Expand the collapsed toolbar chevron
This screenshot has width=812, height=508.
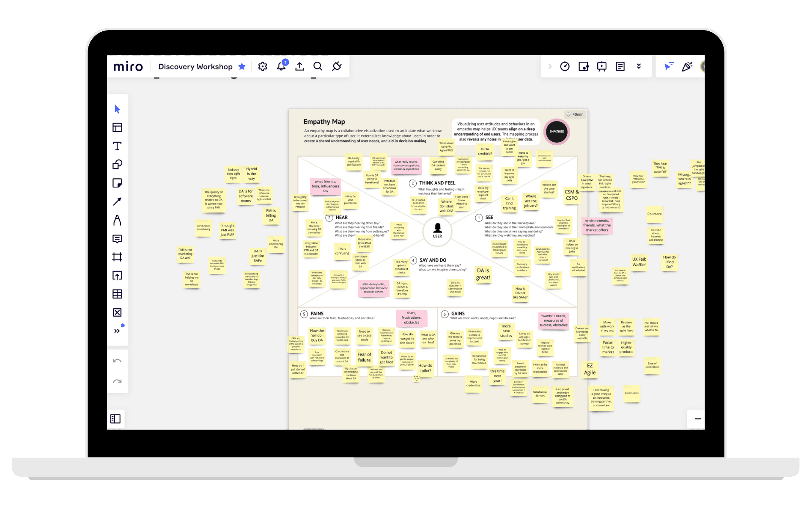550,66
